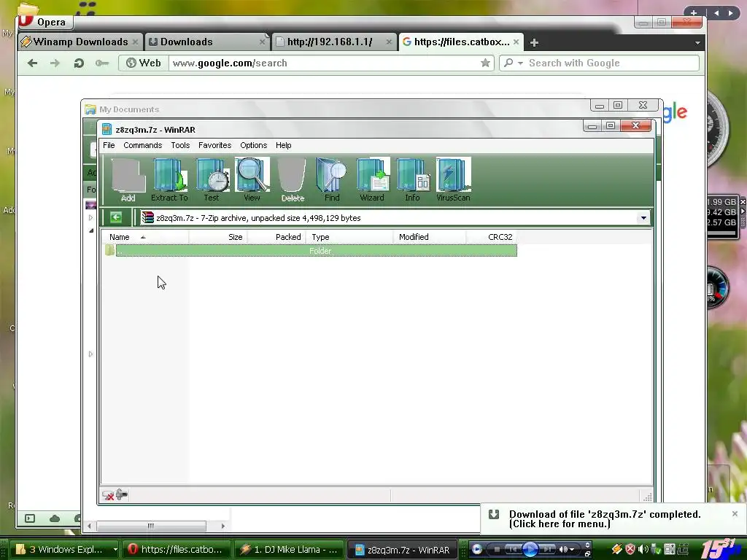
Task: Click the drive icon in WinRAR status bar
Action: [108, 495]
